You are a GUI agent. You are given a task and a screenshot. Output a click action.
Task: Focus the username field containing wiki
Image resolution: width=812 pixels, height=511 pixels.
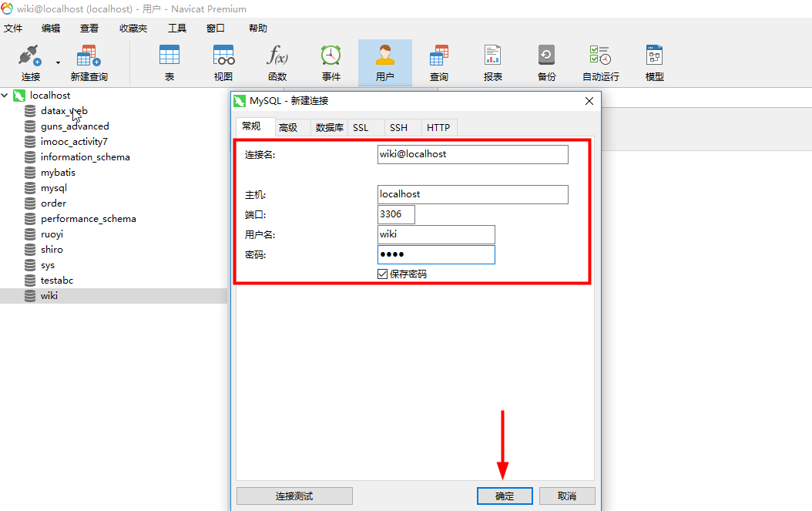(x=436, y=234)
